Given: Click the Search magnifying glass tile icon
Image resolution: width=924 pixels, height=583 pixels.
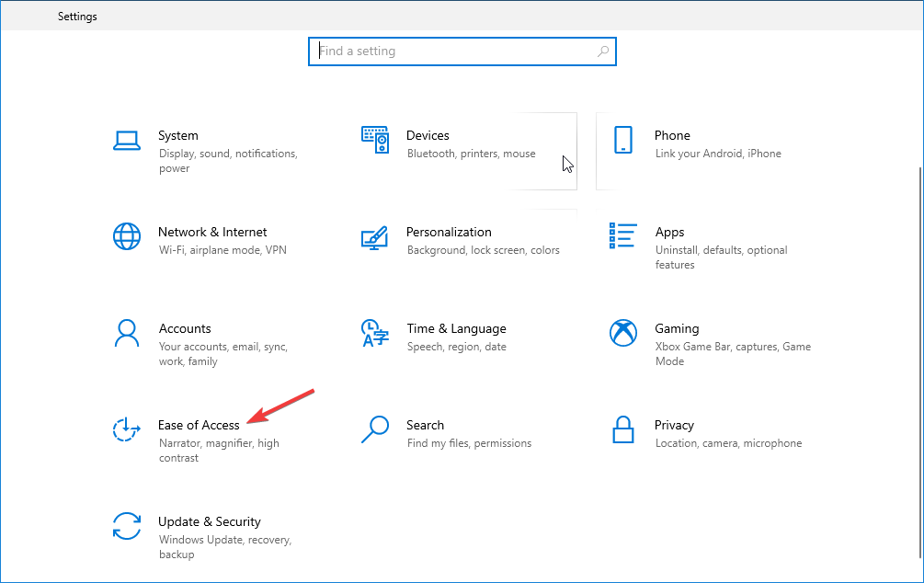Looking at the screenshot, I should [375, 429].
